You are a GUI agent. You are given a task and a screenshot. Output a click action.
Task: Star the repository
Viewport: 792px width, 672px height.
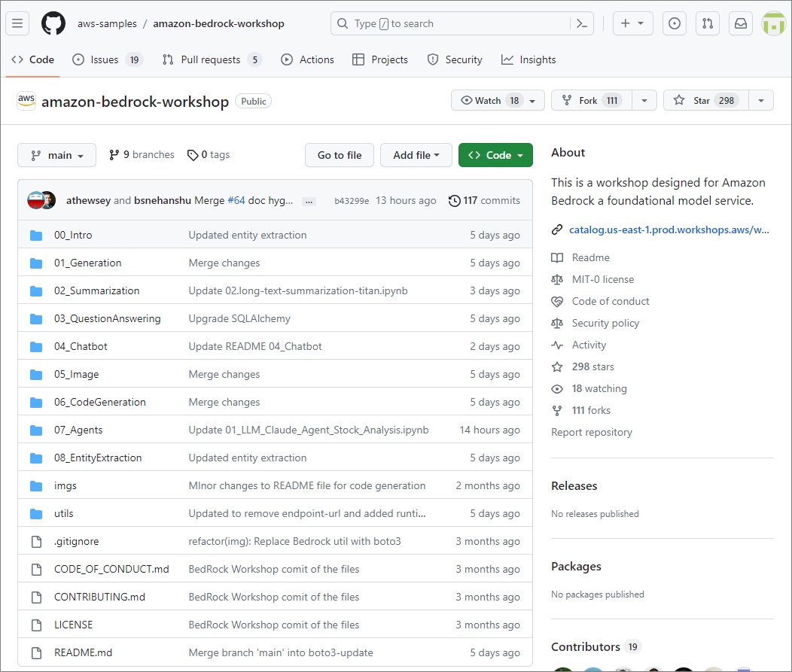[706, 101]
